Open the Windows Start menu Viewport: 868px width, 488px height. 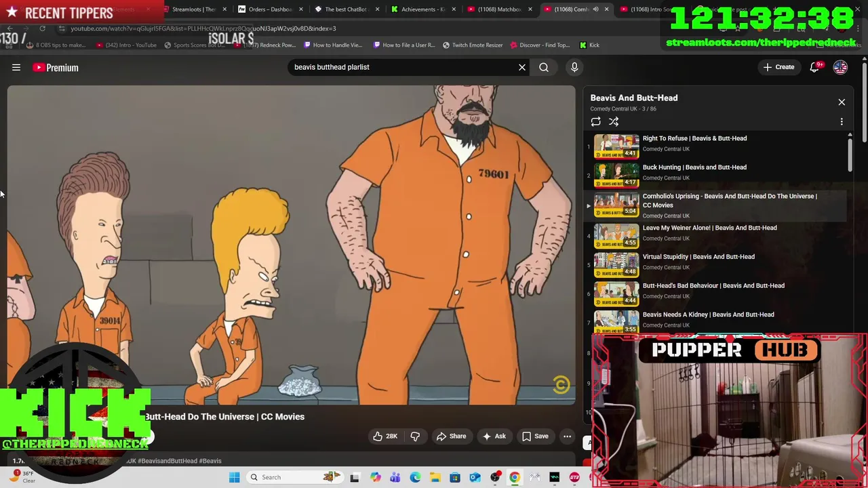[x=234, y=477]
